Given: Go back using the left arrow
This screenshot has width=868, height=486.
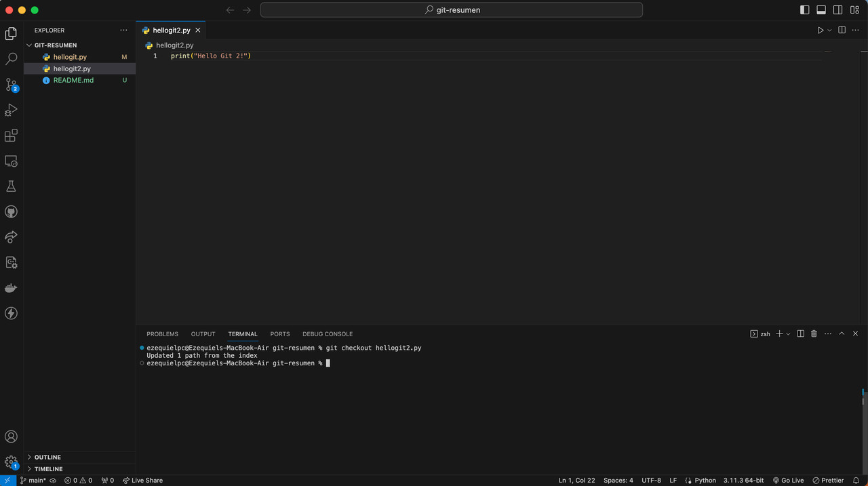Looking at the screenshot, I should click(x=230, y=10).
